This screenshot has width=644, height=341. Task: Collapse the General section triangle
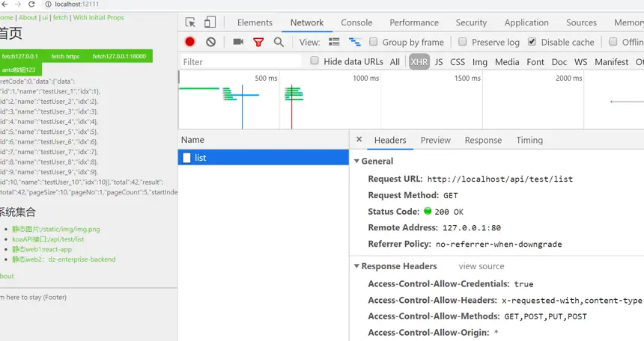(x=356, y=162)
